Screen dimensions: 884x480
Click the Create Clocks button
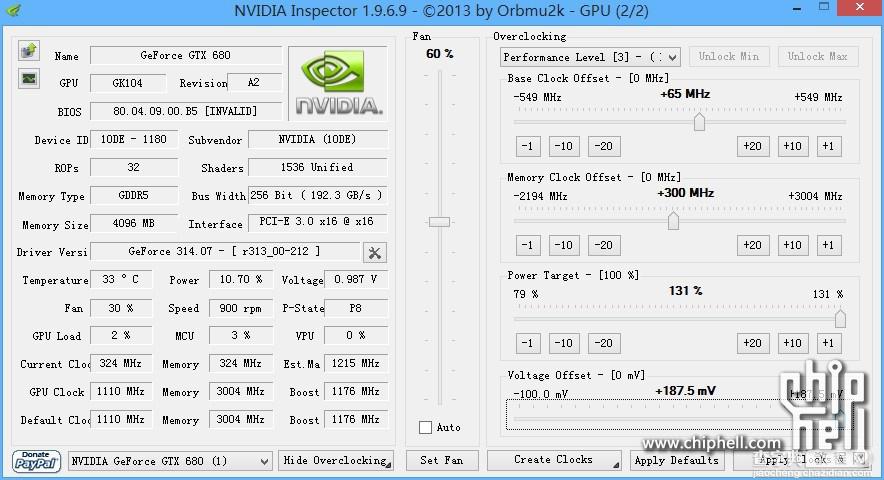point(554,460)
